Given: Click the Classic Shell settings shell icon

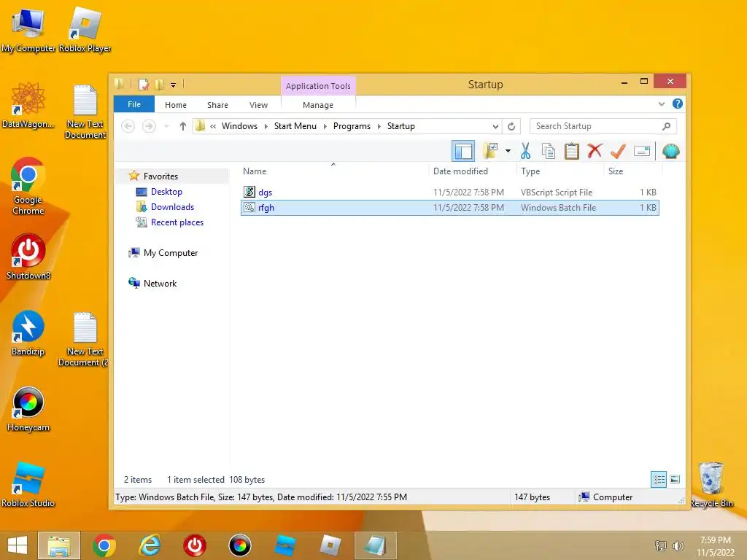Looking at the screenshot, I should coord(671,152).
